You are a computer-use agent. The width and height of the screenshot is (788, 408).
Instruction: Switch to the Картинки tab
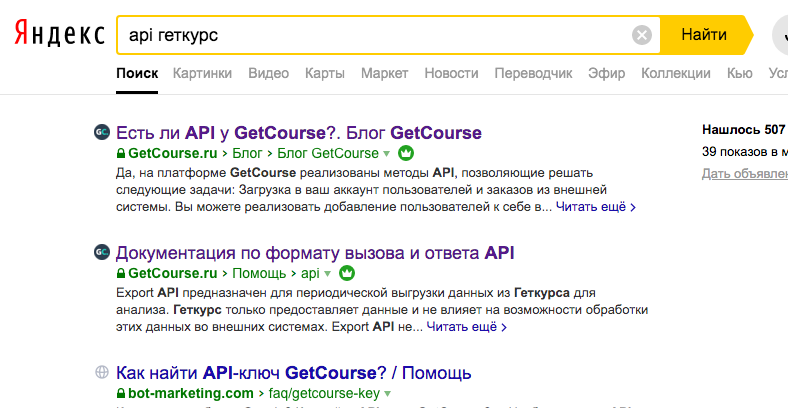(x=203, y=73)
